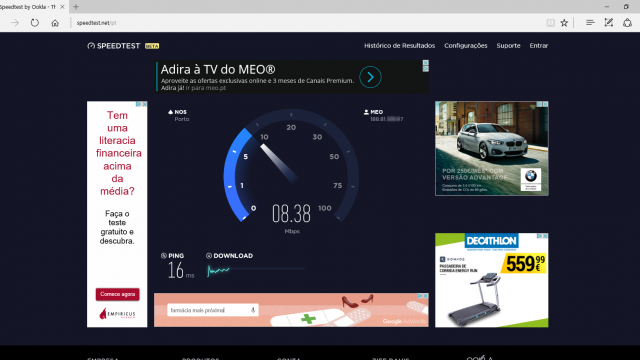Click the address bar URL field
640x360 pixels.
(x=306, y=23)
